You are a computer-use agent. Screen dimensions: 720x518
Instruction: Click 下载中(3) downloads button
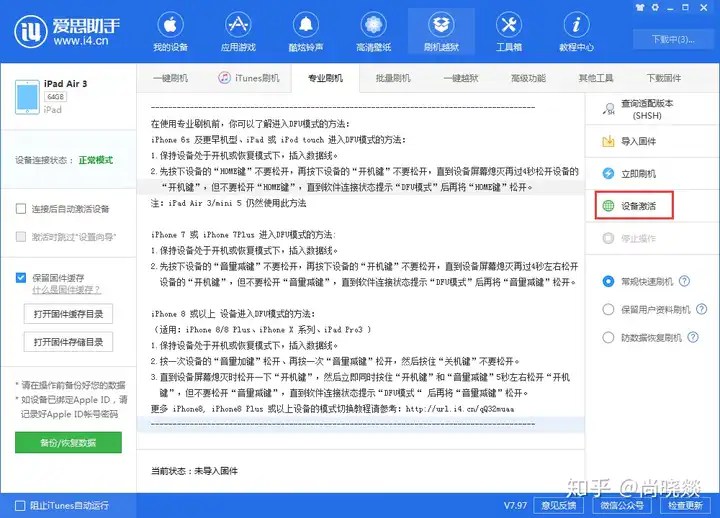tap(673, 39)
